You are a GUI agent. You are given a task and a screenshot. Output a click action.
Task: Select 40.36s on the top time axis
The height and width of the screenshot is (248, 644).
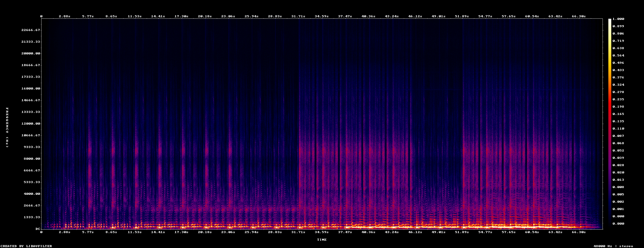coord(368,16)
